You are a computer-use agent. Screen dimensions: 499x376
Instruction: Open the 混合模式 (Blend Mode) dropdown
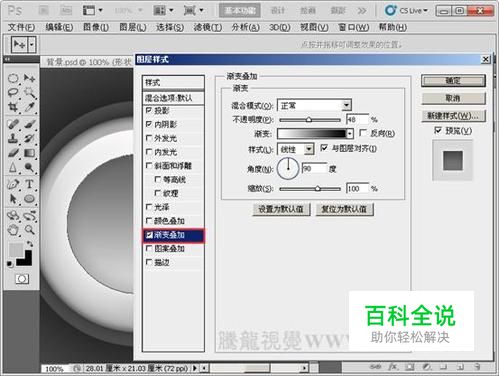314,105
